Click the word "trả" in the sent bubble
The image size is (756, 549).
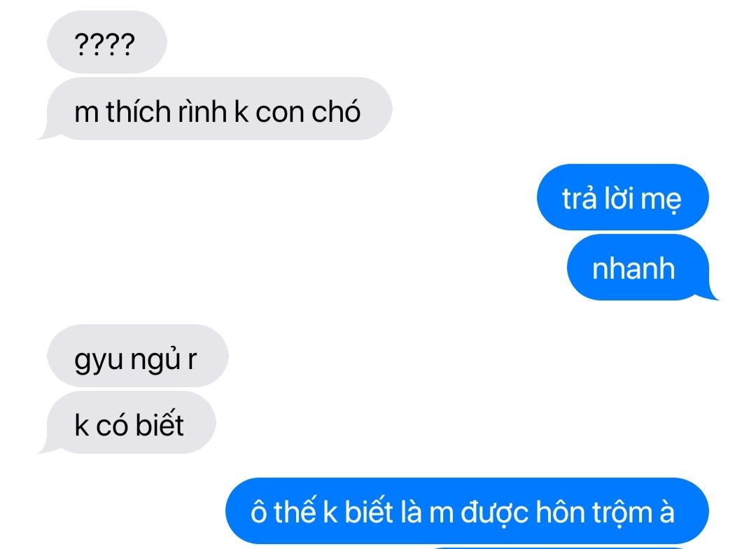point(580,197)
